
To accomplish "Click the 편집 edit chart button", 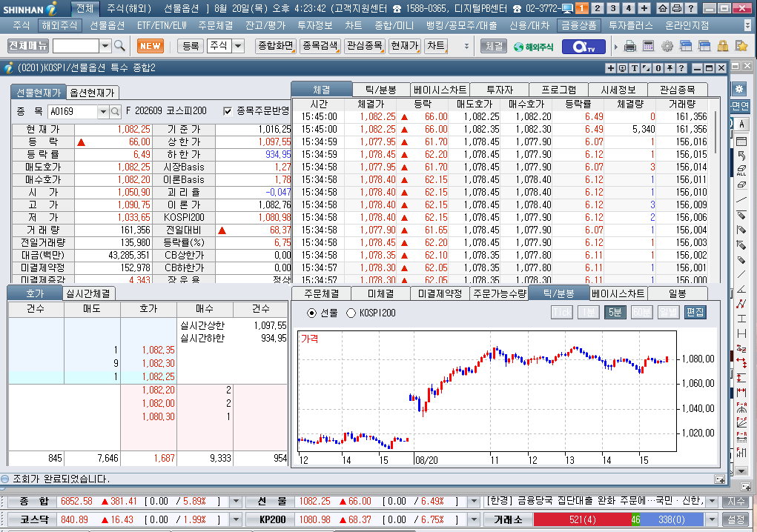I will pyautogui.click(x=695, y=313).
